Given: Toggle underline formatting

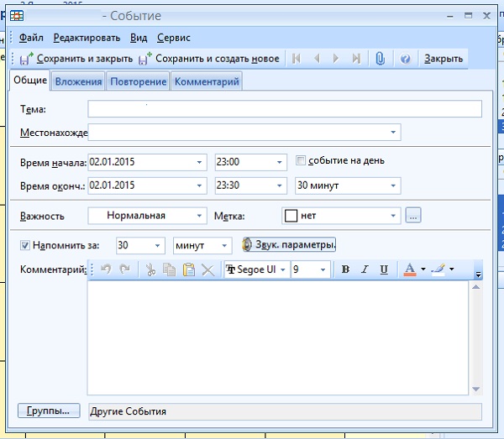Looking at the screenshot, I should (x=384, y=269).
